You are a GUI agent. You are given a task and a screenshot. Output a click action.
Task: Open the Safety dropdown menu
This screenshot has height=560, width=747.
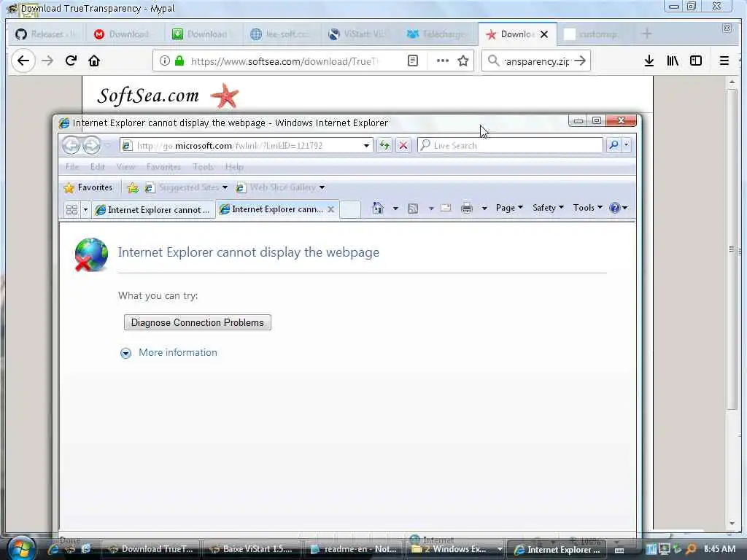[548, 208]
